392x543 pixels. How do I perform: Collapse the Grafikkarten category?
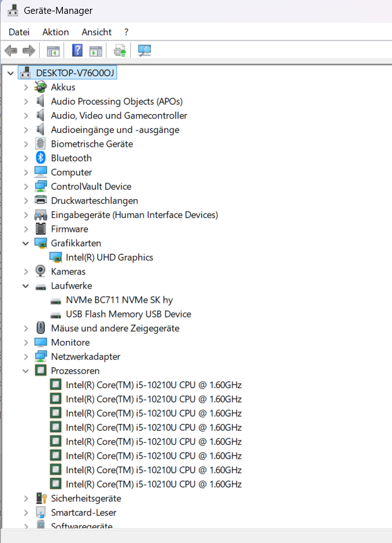coord(26,243)
